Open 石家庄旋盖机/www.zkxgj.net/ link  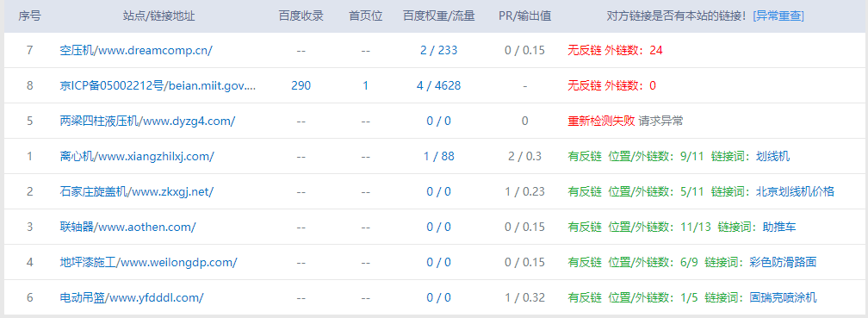coord(137,191)
